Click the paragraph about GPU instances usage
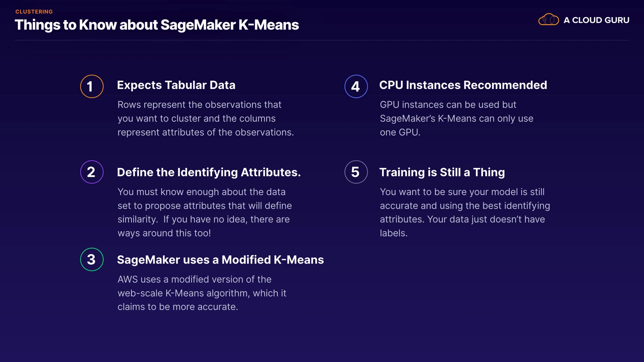This screenshot has width=644, height=362. click(456, 119)
